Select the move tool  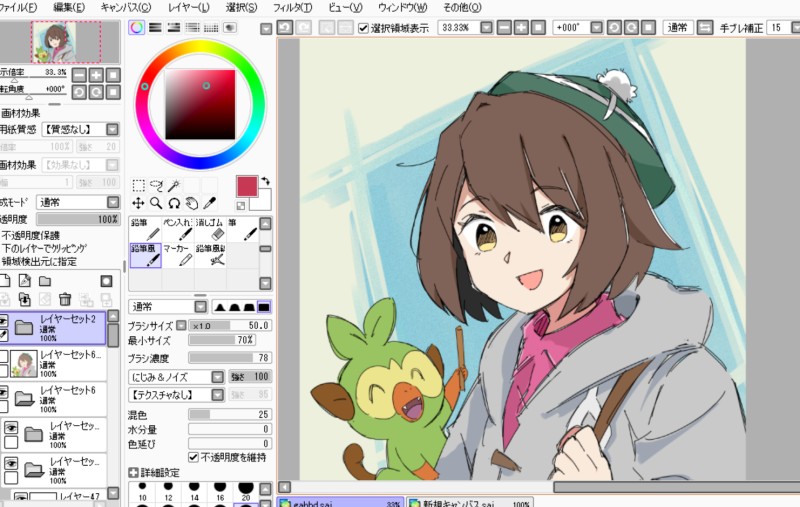click(x=138, y=204)
